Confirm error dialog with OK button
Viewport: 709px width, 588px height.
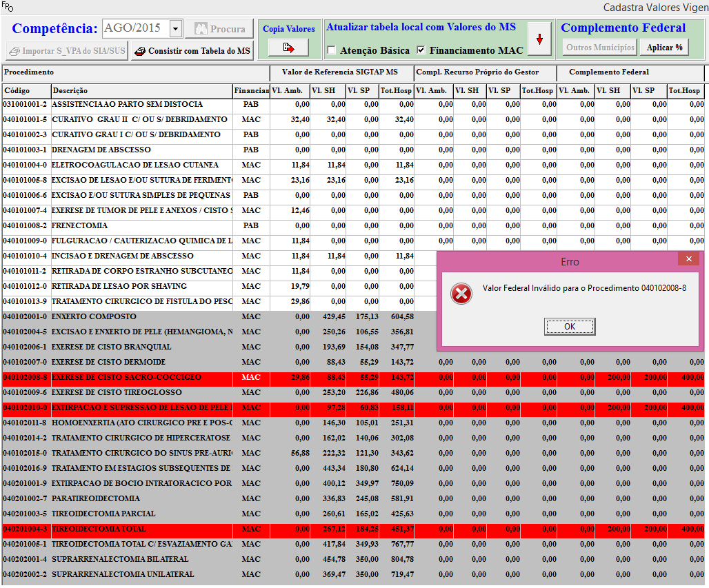[x=569, y=327]
